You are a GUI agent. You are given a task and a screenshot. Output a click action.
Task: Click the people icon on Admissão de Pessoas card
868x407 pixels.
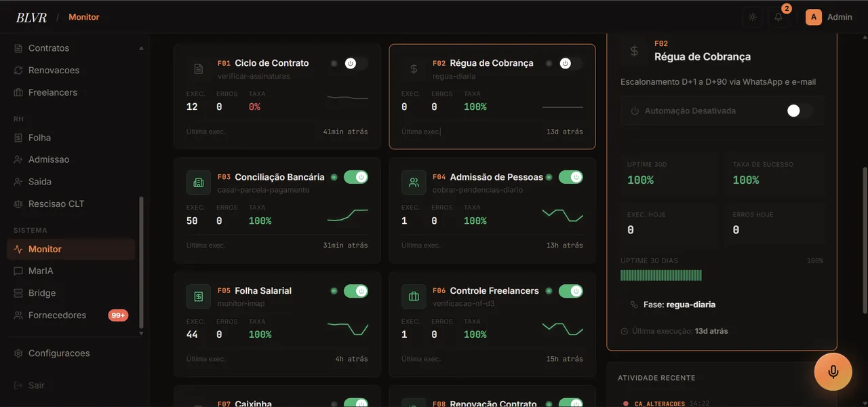click(x=414, y=182)
